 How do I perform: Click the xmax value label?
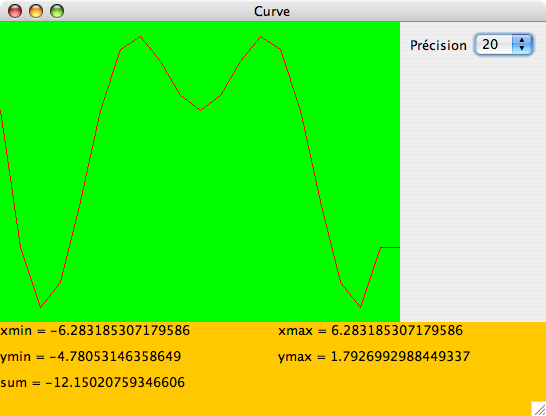[x=370, y=330]
